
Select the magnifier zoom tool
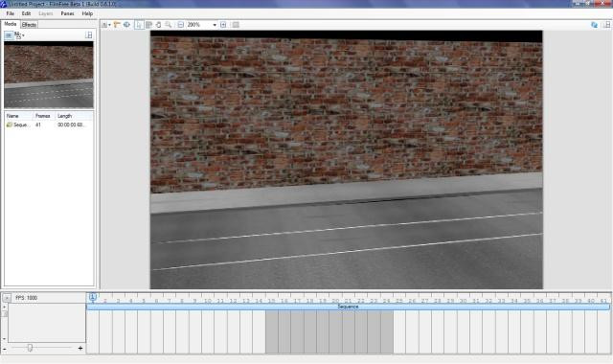click(169, 25)
